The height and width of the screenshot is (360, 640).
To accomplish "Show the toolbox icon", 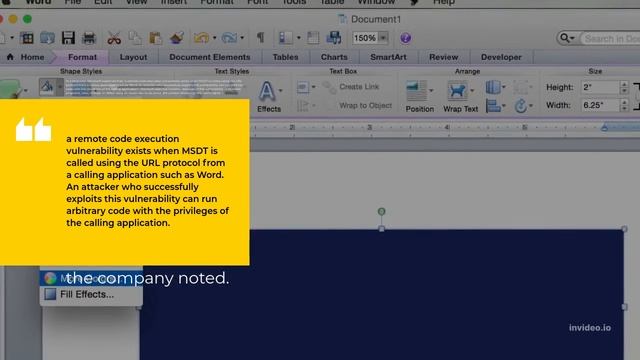I will point(313,38).
